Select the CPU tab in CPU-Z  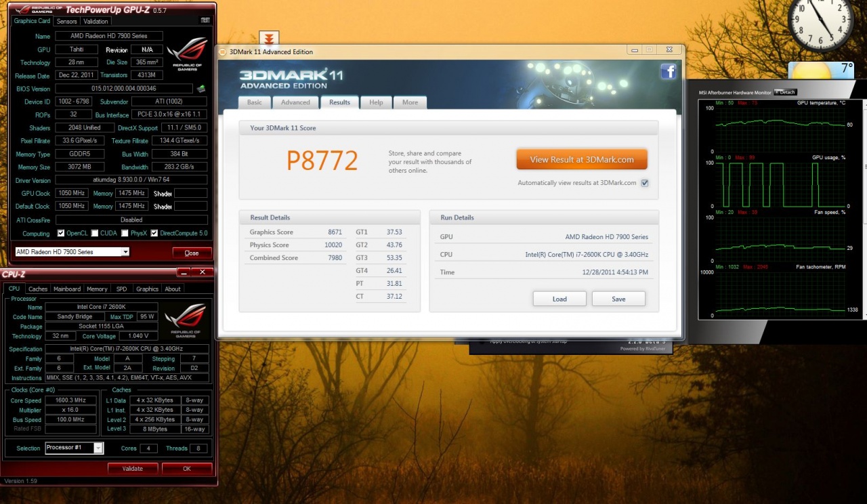click(x=14, y=289)
